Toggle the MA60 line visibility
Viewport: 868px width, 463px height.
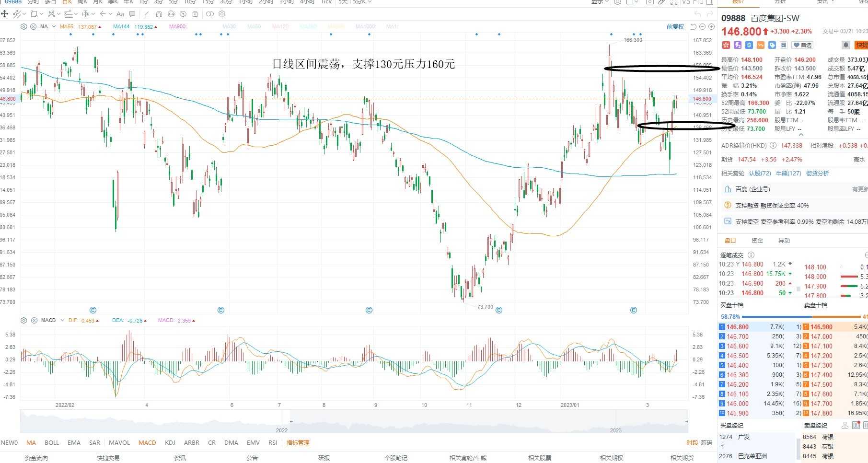click(x=254, y=27)
